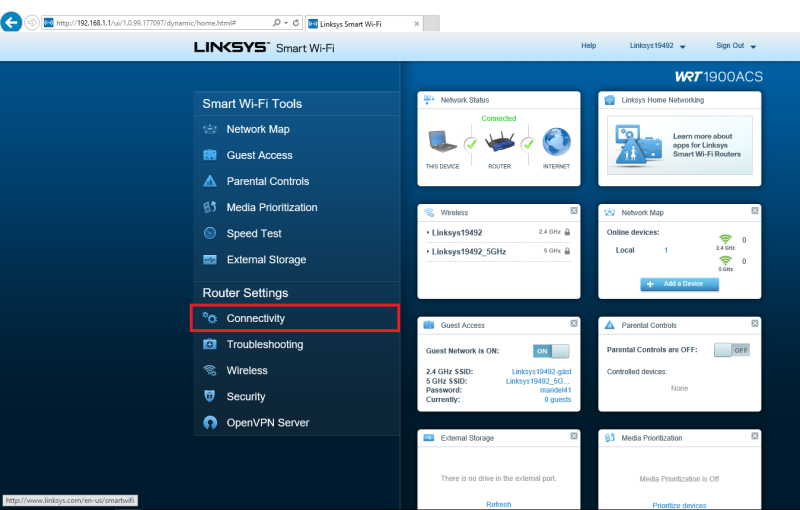
Task: Select the Media Prioritization icon in the sidebar
Action: pyautogui.click(x=210, y=207)
